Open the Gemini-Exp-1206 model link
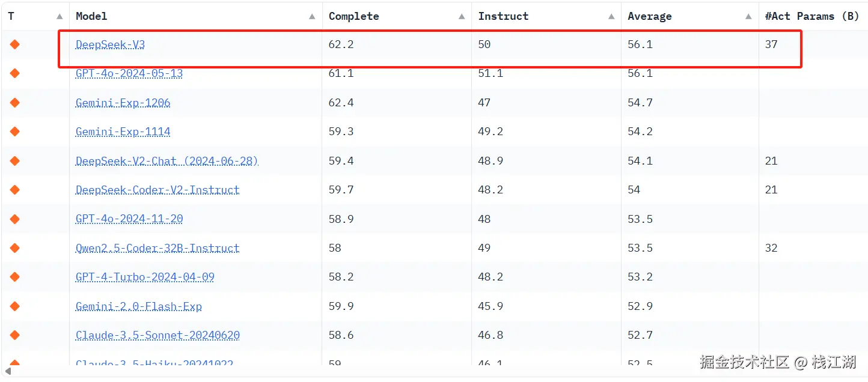Image resolution: width=868 pixels, height=382 pixels. (x=123, y=103)
